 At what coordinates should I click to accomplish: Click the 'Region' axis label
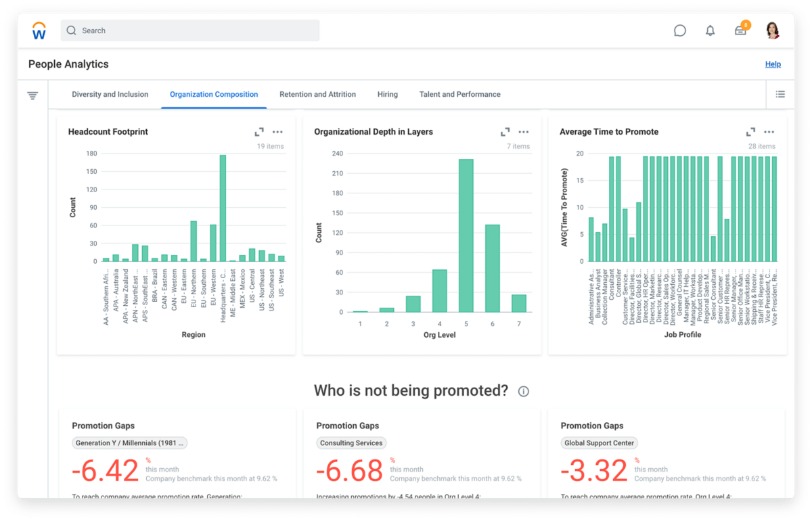[x=194, y=334]
